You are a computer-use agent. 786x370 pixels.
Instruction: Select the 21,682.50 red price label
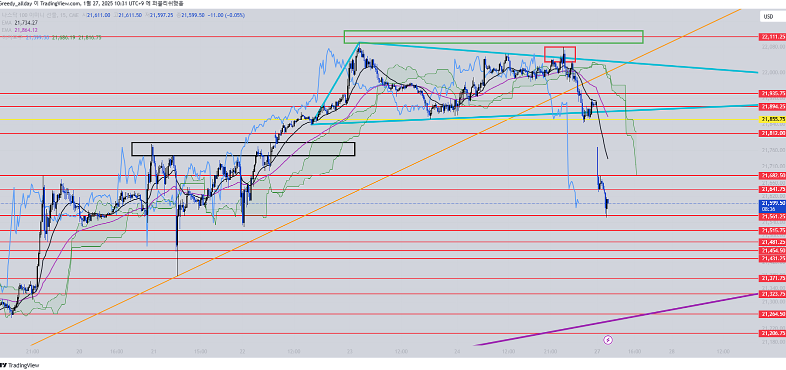(x=772, y=175)
